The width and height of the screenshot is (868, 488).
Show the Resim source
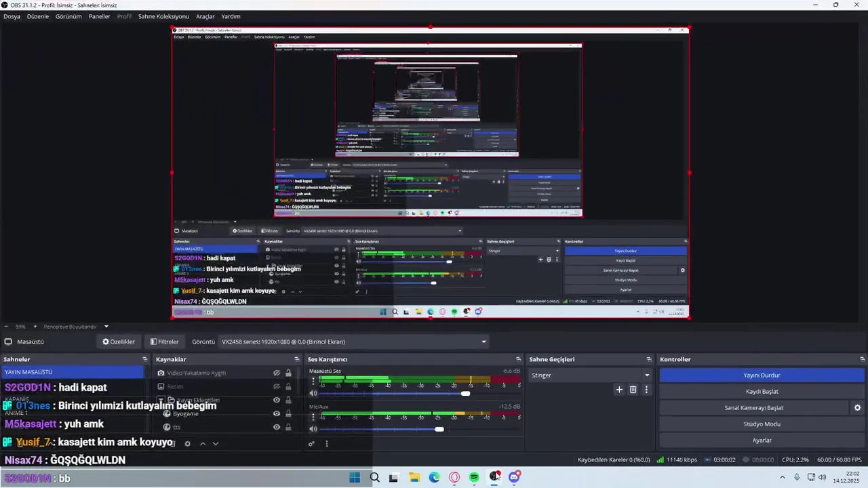coord(277,386)
